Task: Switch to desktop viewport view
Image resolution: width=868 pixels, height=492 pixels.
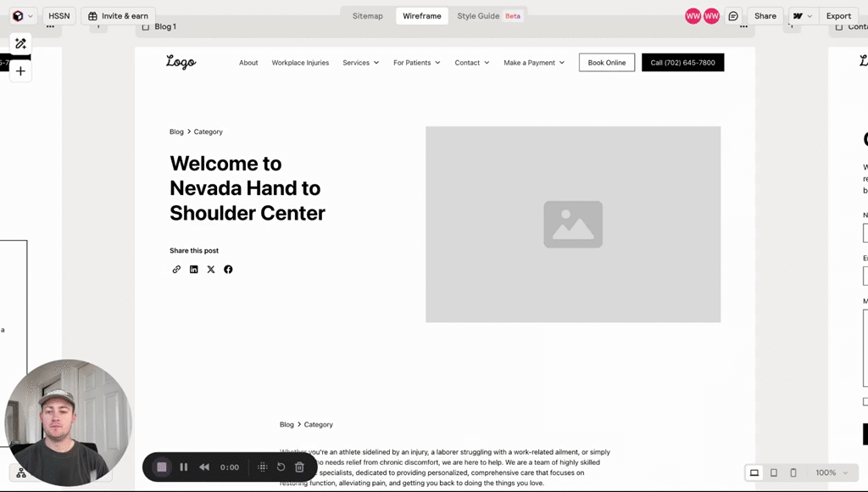Action: (754, 472)
